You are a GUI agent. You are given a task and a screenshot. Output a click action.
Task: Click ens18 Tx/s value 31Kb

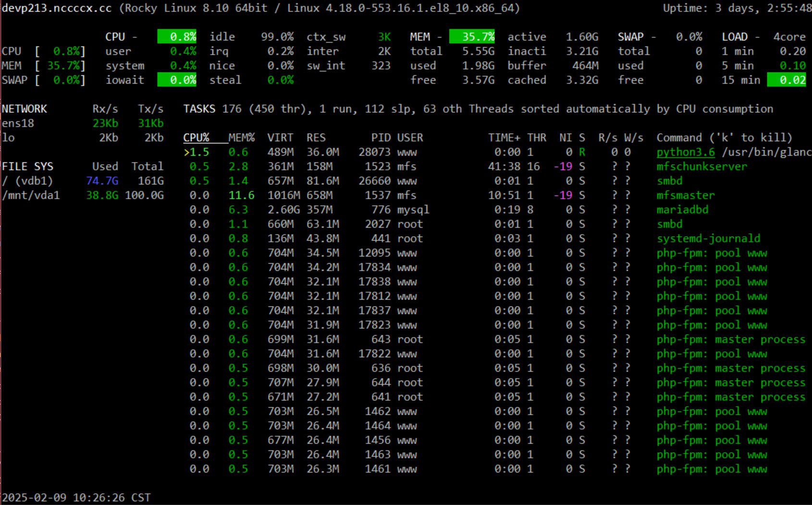151,123
